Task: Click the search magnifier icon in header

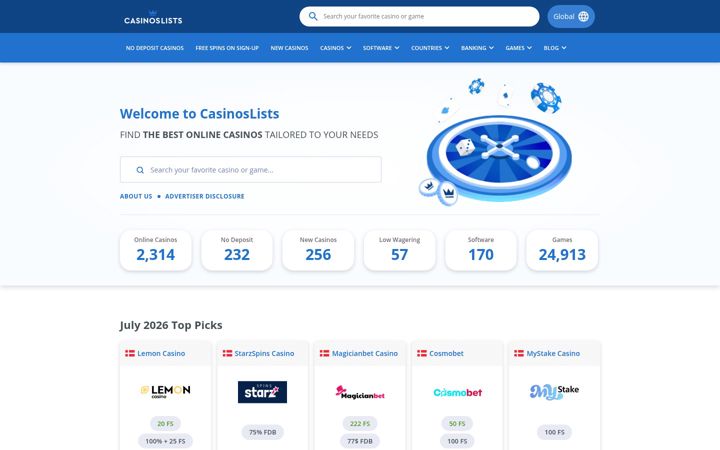Action: coord(313,17)
